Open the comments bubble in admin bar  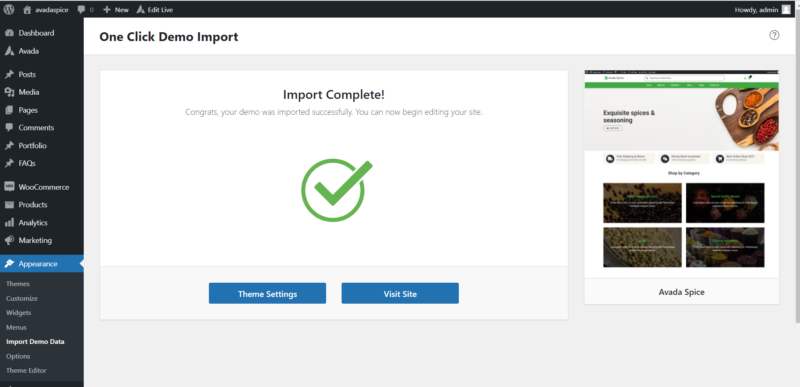(x=81, y=10)
